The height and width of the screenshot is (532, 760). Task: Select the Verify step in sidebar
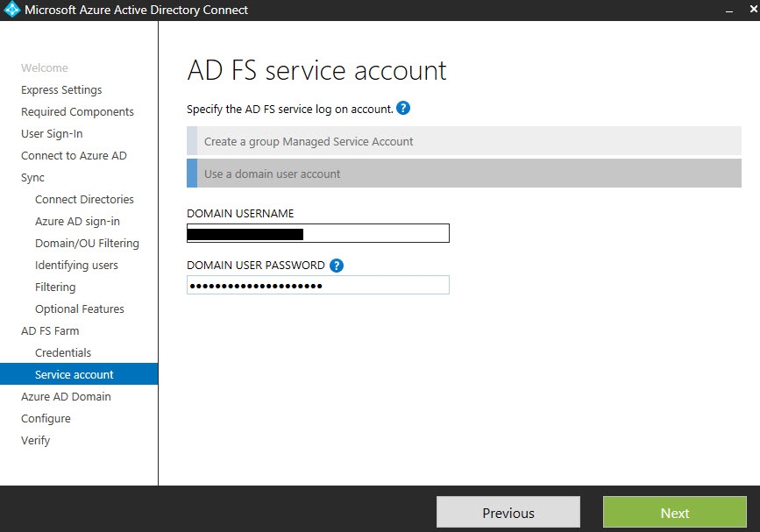[x=36, y=441]
